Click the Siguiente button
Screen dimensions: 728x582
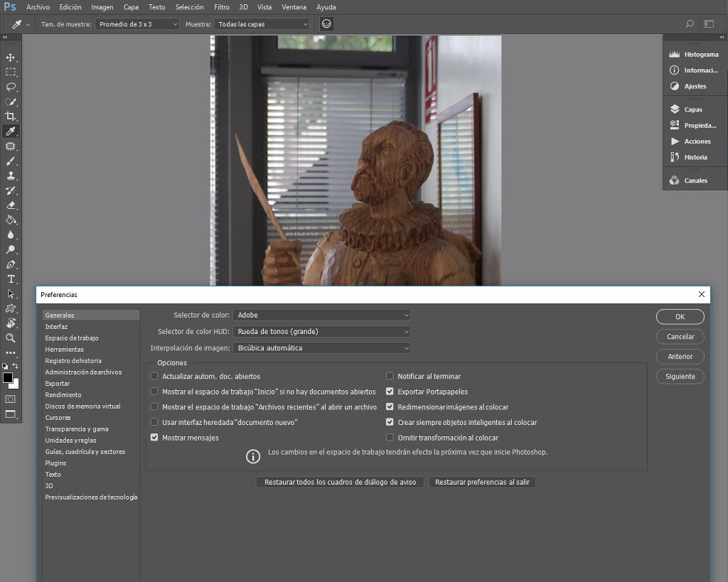click(680, 377)
